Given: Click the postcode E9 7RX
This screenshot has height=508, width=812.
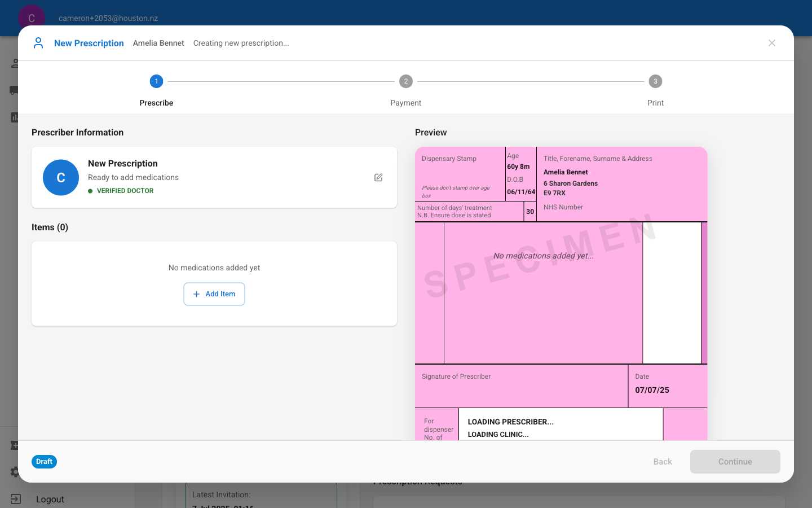Looking at the screenshot, I should coord(554,193).
